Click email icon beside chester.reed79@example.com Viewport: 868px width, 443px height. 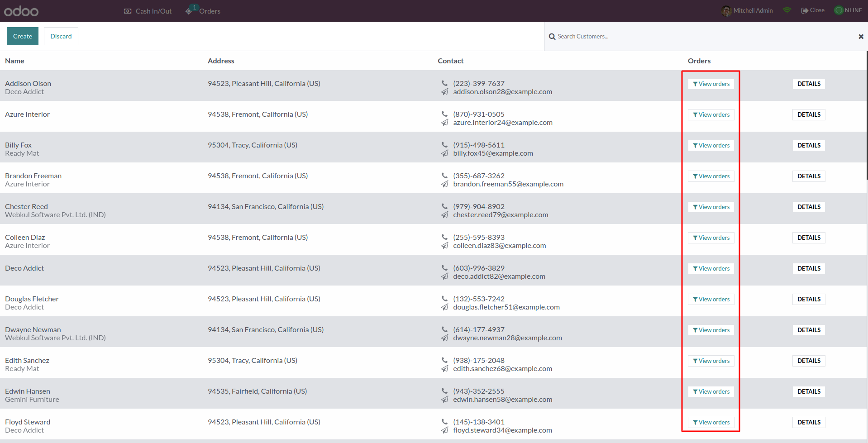click(x=444, y=215)
